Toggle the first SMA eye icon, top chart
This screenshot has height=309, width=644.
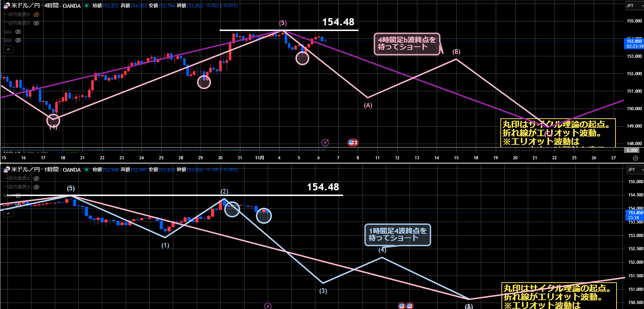18,32
